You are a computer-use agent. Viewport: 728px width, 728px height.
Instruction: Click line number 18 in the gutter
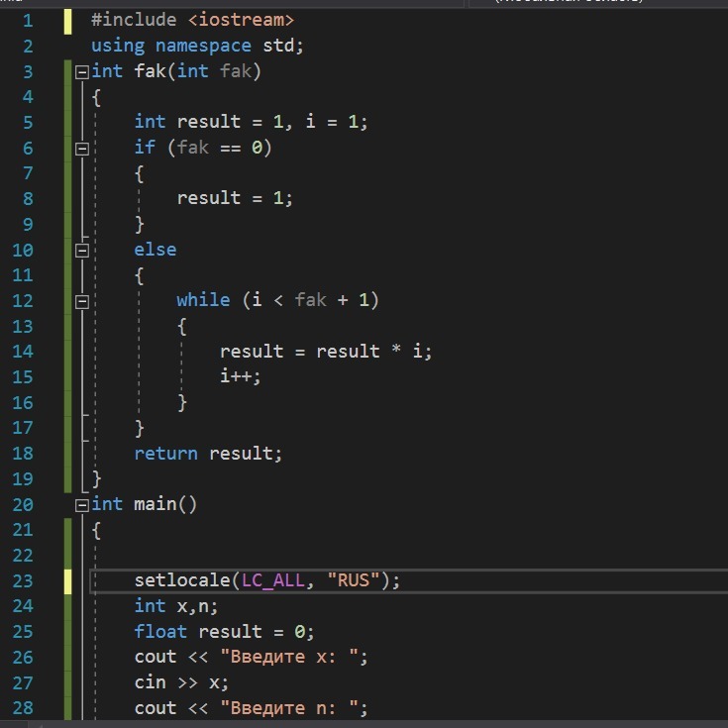pyautogui.click(x=22, y=454)
